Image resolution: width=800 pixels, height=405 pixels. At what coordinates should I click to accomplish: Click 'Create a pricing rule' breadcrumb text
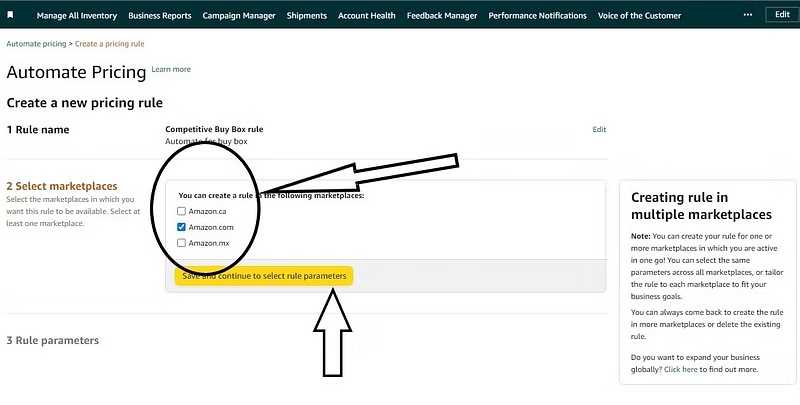(110, 44)
